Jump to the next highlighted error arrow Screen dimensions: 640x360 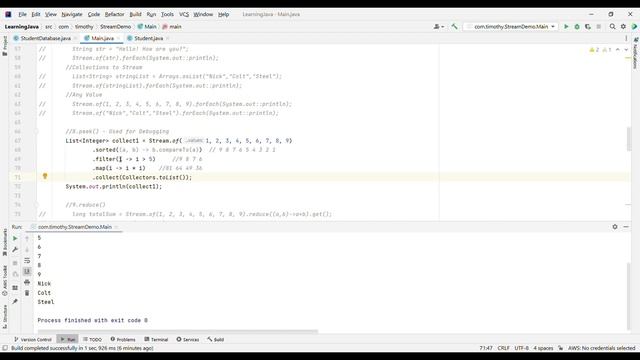click(x=626, y=50)
